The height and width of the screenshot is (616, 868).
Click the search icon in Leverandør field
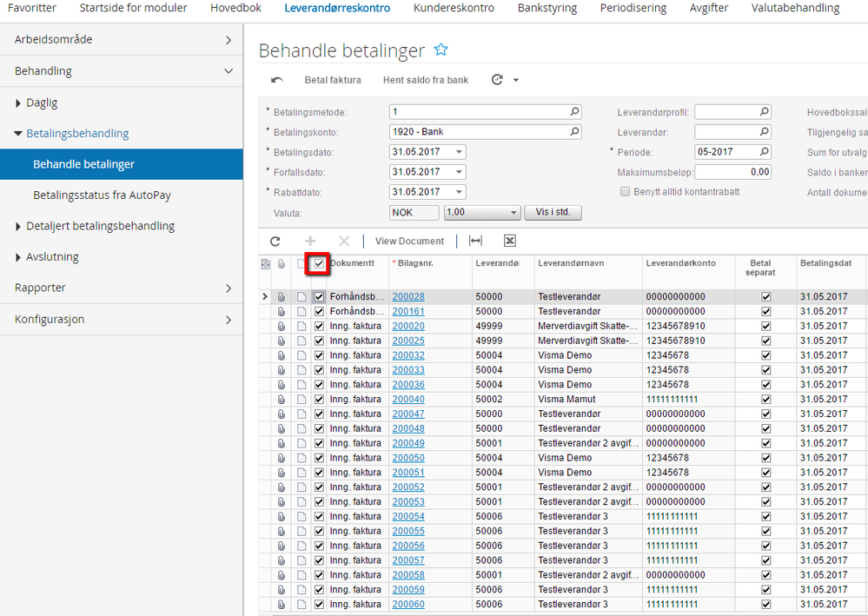click(x=764, y=132)
